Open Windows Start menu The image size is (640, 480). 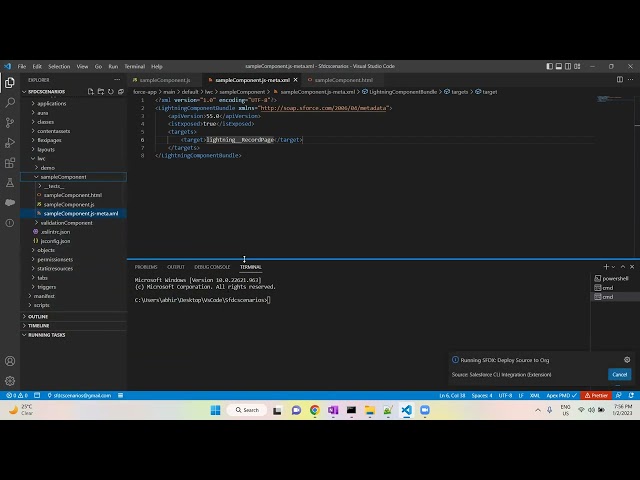coord(216,410)
